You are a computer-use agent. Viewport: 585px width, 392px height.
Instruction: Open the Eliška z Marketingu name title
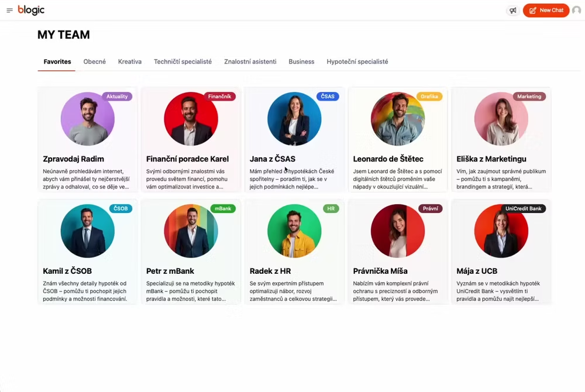tap(491, 159)
